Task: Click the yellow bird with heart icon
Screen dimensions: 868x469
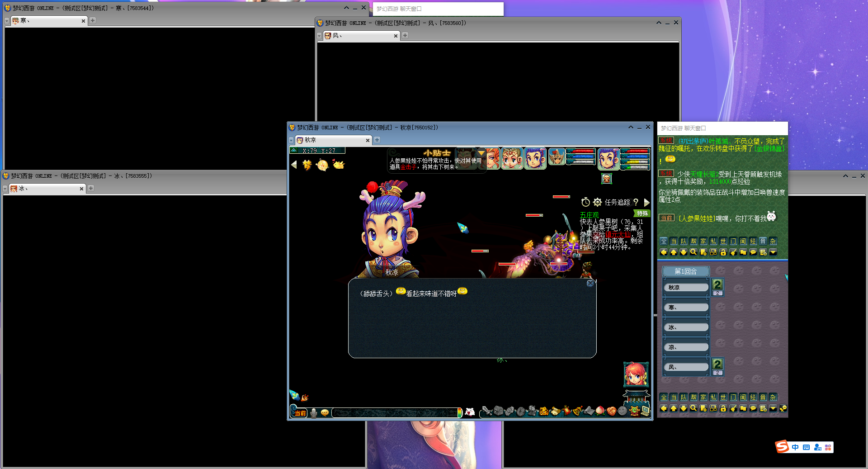Action: click(x=338, y=165)
